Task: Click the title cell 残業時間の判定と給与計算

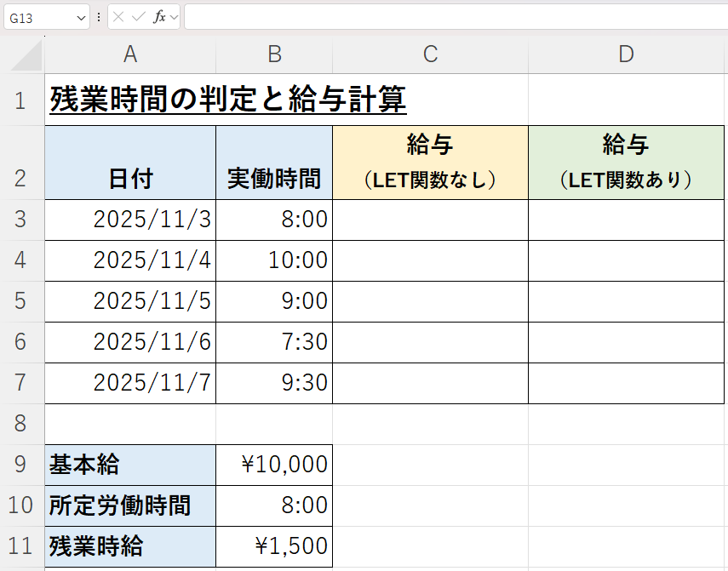Action: [227, 100]
